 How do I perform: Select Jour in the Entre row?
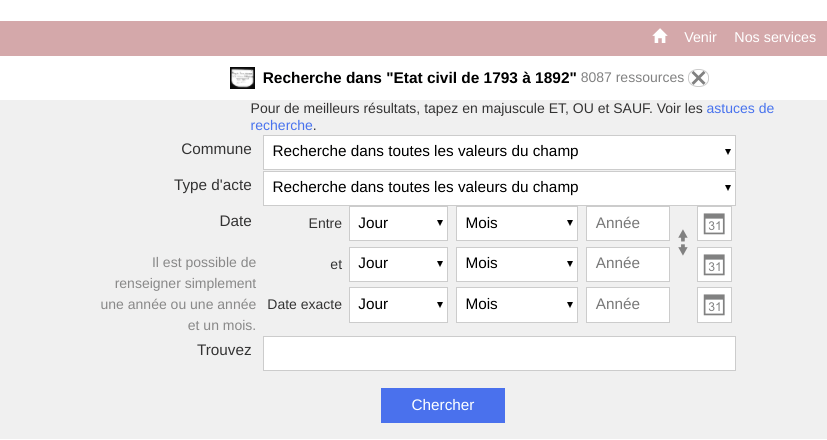point(398,224)
